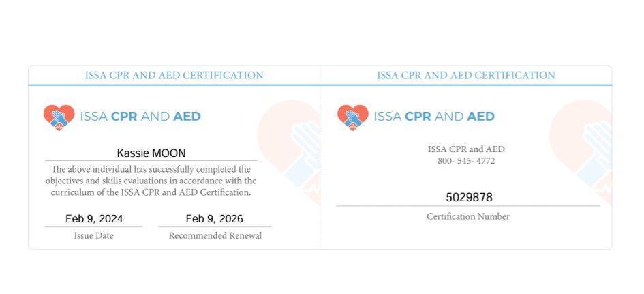
Task: Click the ISSA CPR and AED contact line
Action: point(466,149)
